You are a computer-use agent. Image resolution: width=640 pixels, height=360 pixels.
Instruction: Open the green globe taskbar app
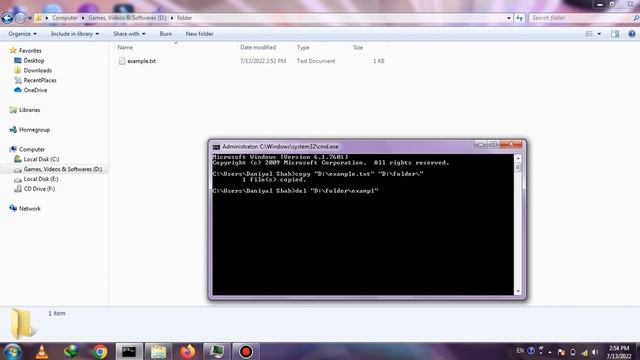71,351
